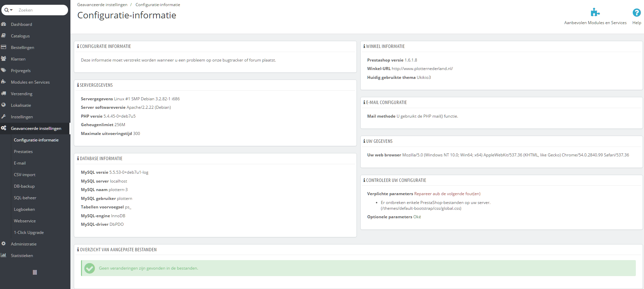Open the Prestaties submenu item

pos(23,152)
